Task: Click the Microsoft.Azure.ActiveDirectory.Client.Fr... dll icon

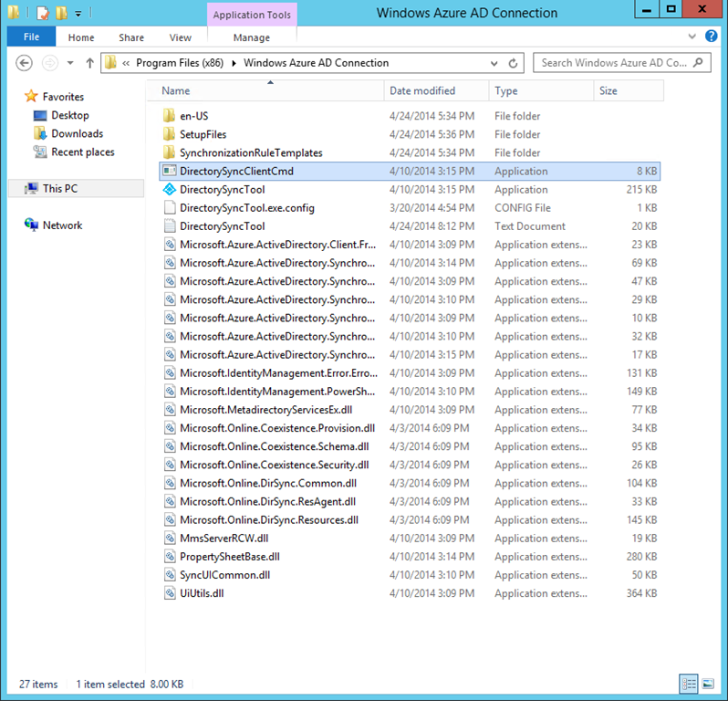Action: 170,245
